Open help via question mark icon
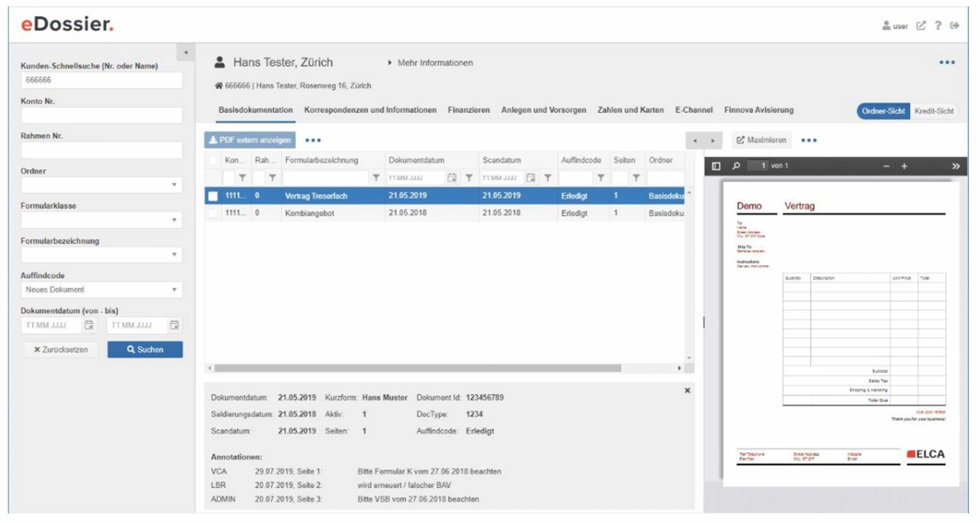 [938, 25]
